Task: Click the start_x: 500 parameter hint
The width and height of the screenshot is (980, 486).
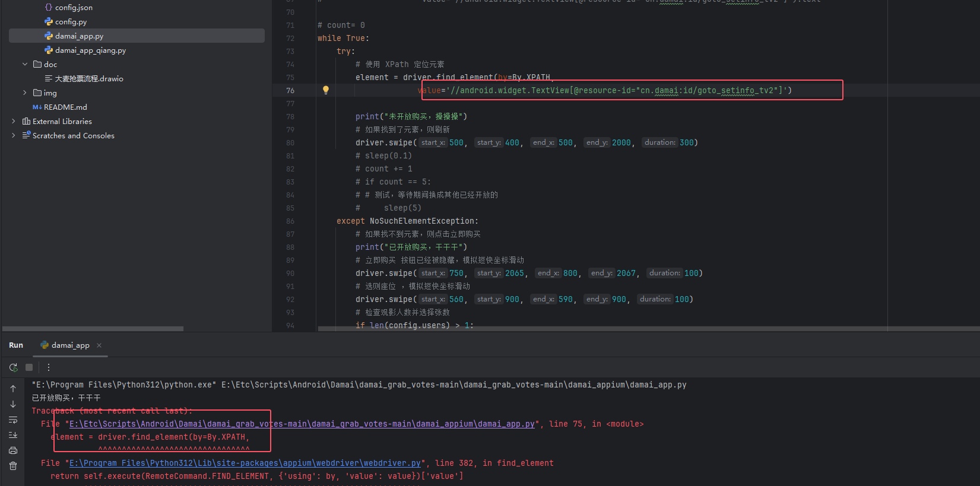Action: pyautogui.click(x=442, y=142)
